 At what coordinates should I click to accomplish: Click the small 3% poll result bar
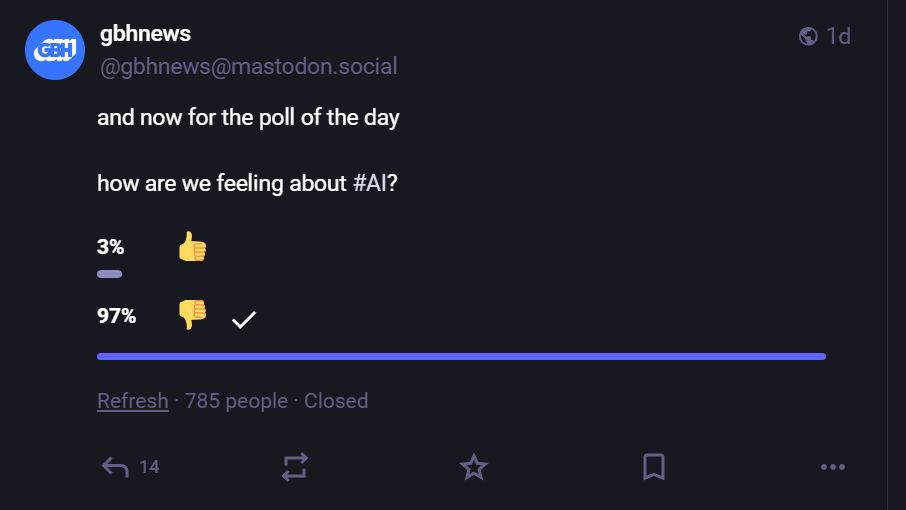click(x=109, y=274)
